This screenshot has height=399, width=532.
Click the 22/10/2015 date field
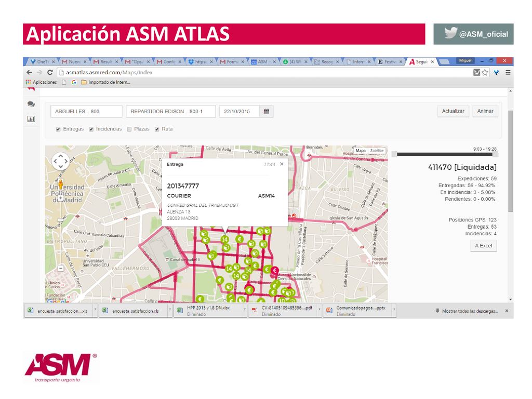click(240, 111)
